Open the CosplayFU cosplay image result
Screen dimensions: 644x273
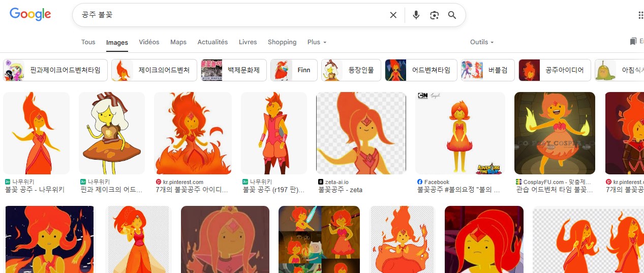tap(555, 133)
